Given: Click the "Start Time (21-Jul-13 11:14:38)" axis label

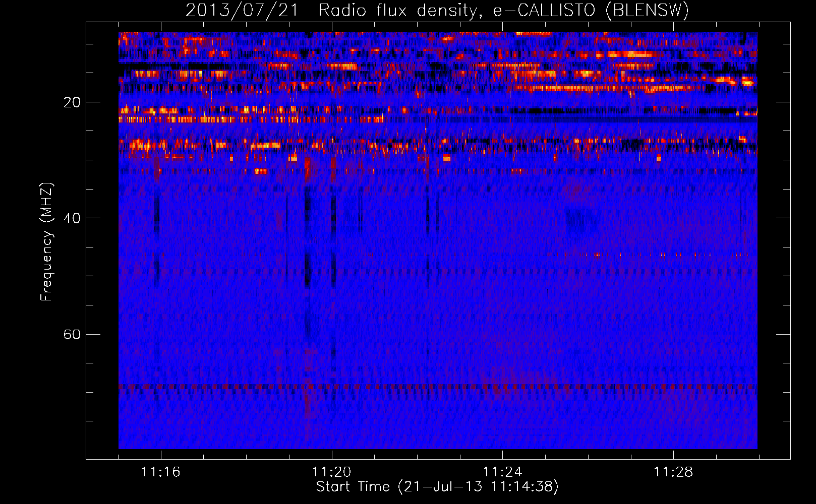Looking at the screenshot, I should click(437, 487).
